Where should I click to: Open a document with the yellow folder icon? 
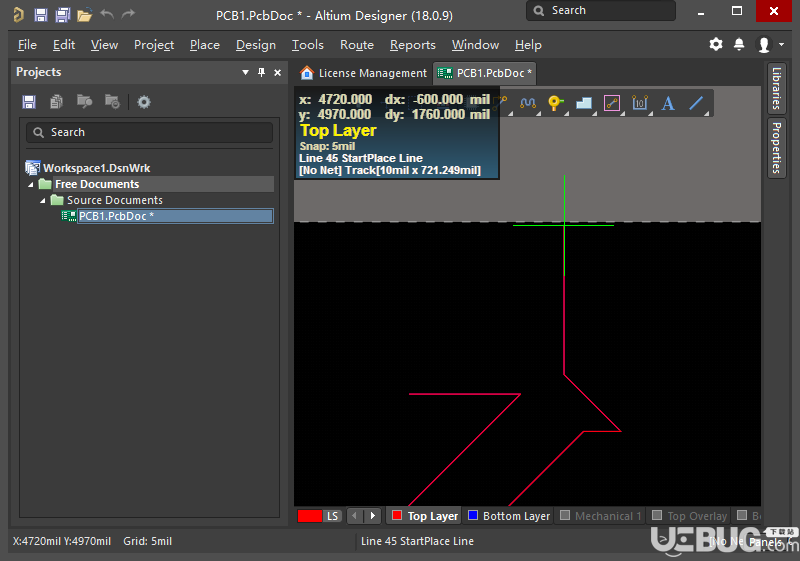(x=85, y=15)
